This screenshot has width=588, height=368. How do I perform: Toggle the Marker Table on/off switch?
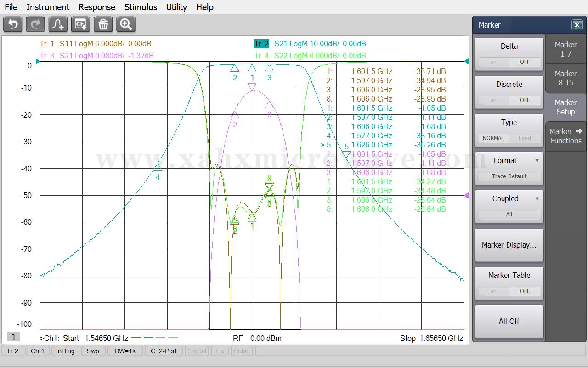click(509, 291)
